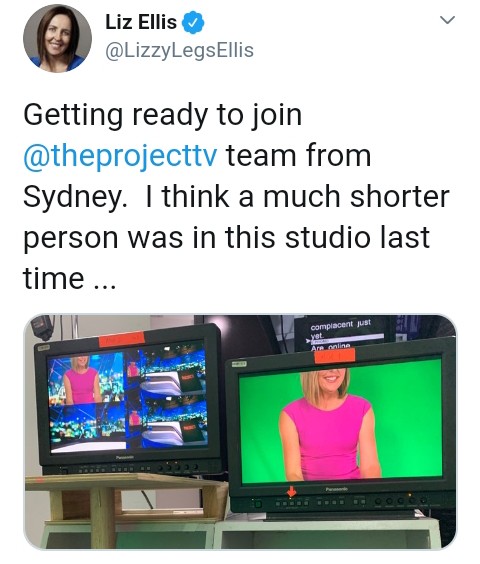
Task: Click the blue verified badge
Action: (x=193, y=23)
